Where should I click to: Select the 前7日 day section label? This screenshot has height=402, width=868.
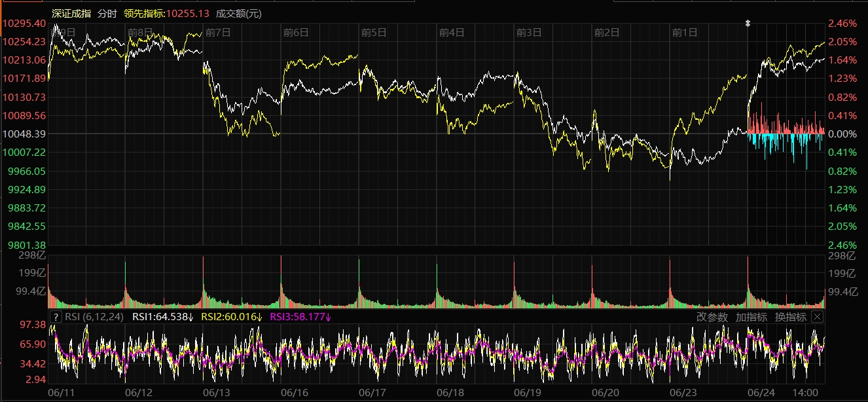click(x=218, y=31)
